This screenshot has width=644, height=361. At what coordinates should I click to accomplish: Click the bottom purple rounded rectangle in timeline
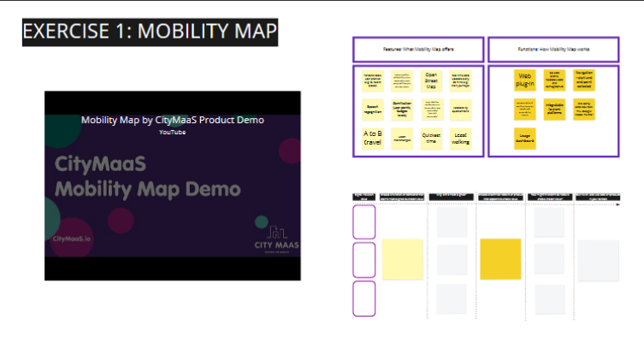364,299
